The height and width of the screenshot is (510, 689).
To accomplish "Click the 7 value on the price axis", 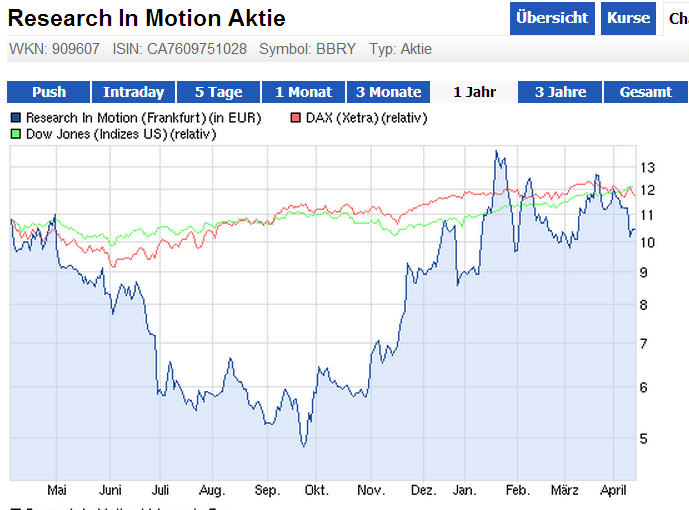I will tap(644, 343).
